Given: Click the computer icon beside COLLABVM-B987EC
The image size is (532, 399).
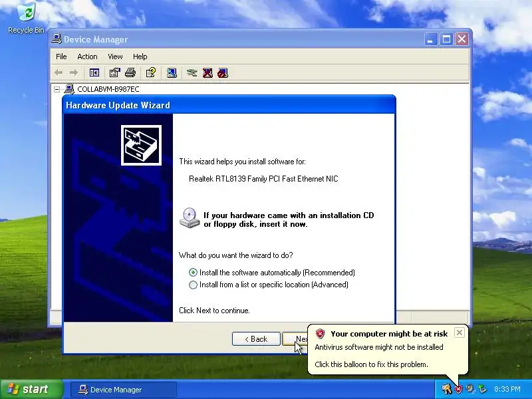Looking at the screenshot, I should [69, 89].
